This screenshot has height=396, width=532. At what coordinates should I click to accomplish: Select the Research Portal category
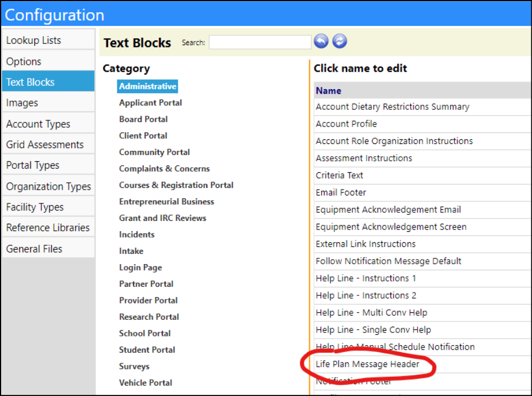pyautogui.click(x=149, y=317)
